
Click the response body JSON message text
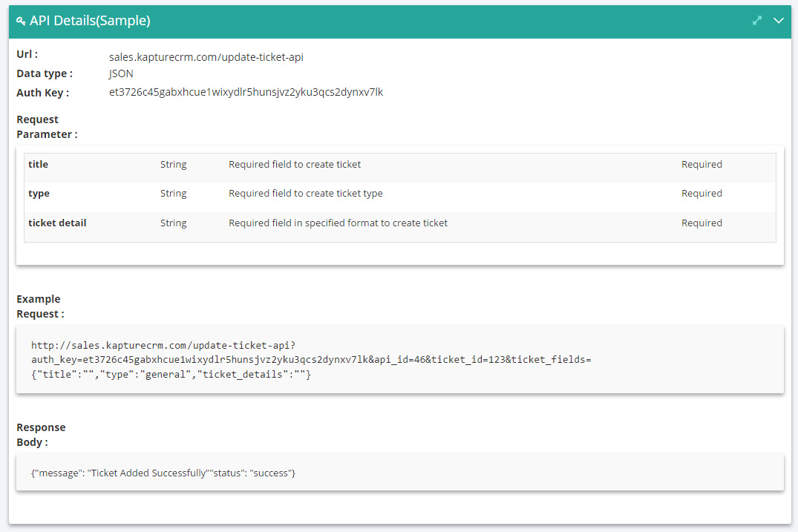(163, 473)
